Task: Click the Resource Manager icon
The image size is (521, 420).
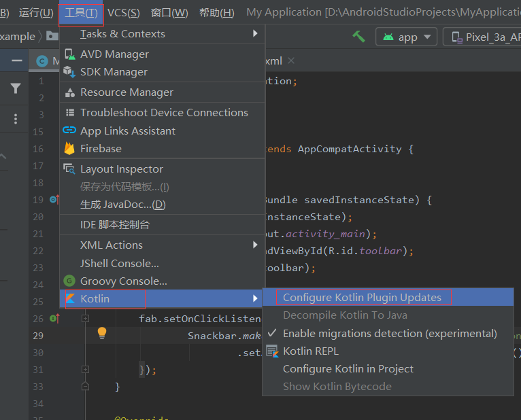Action: coord(69,92)
